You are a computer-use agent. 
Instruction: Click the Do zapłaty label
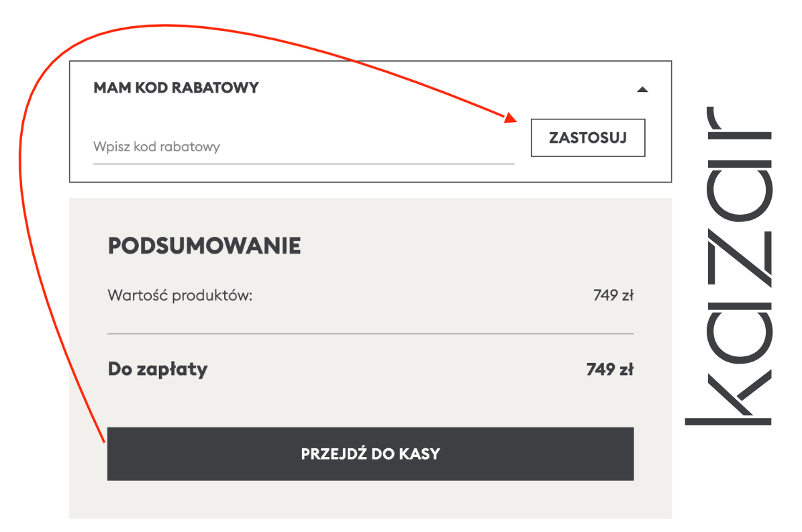point(158,369)
